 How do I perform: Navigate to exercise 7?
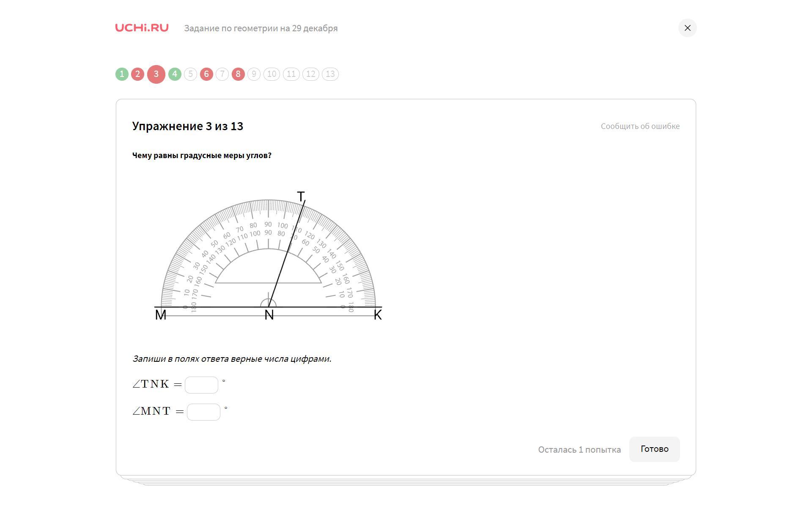pos(222,74)
